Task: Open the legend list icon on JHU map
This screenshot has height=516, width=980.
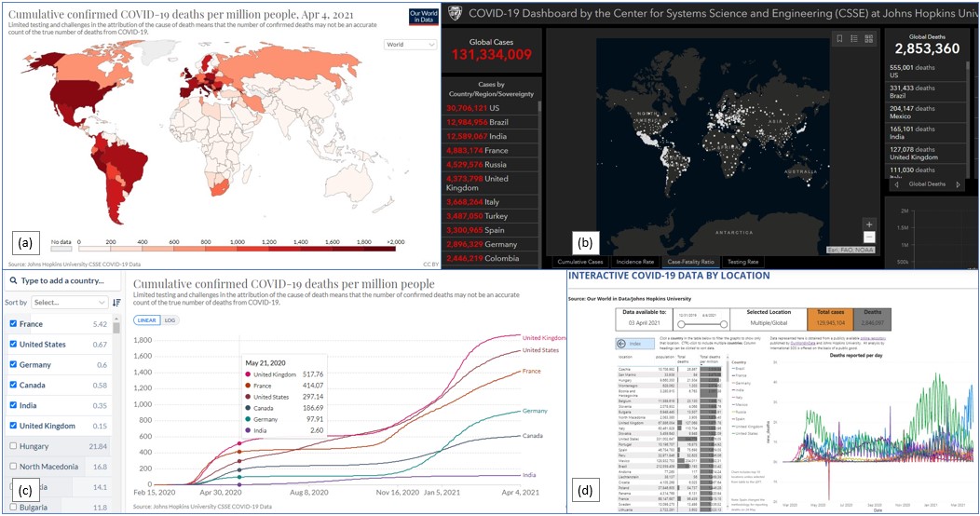Action: tap(854, 39)
